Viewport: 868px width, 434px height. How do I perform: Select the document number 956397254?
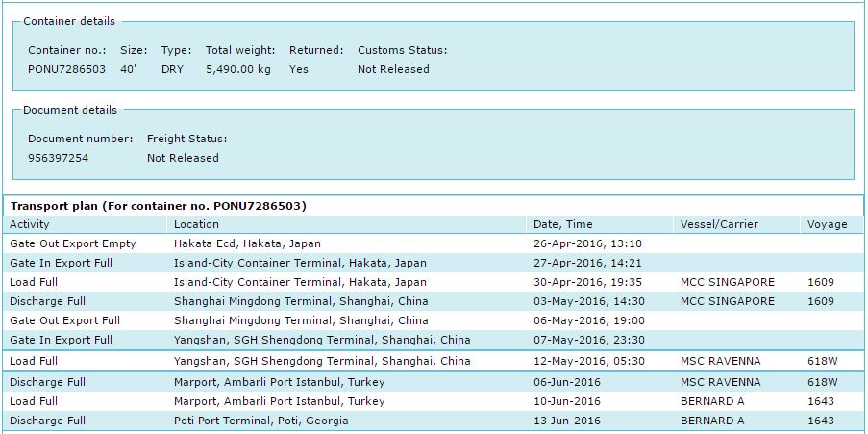click(58, 158)
